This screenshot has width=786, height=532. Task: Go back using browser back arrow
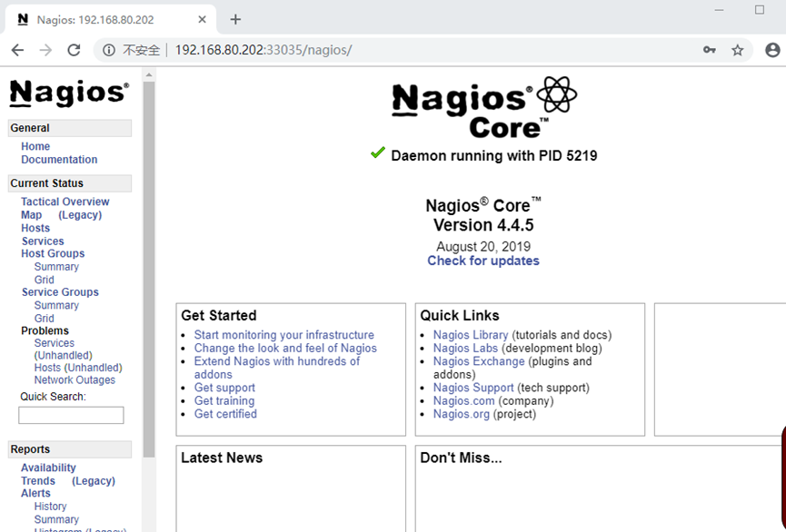click(x=17, y=50)
